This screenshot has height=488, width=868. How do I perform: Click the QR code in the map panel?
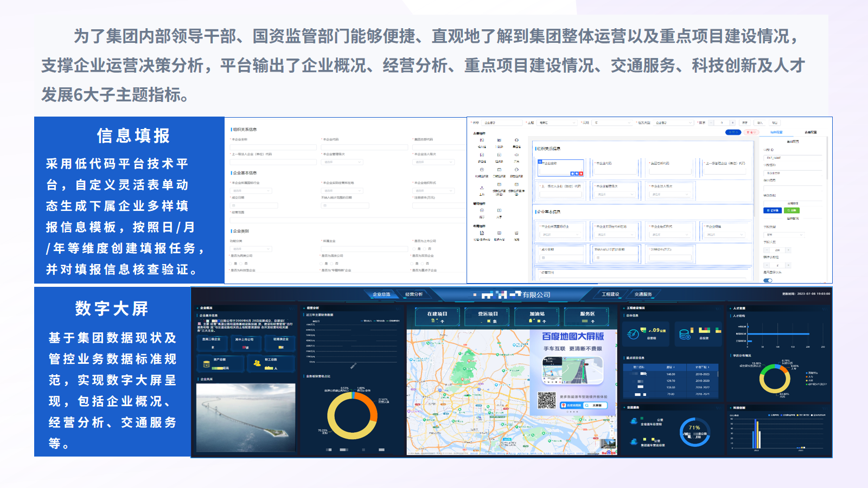[547, 400]
